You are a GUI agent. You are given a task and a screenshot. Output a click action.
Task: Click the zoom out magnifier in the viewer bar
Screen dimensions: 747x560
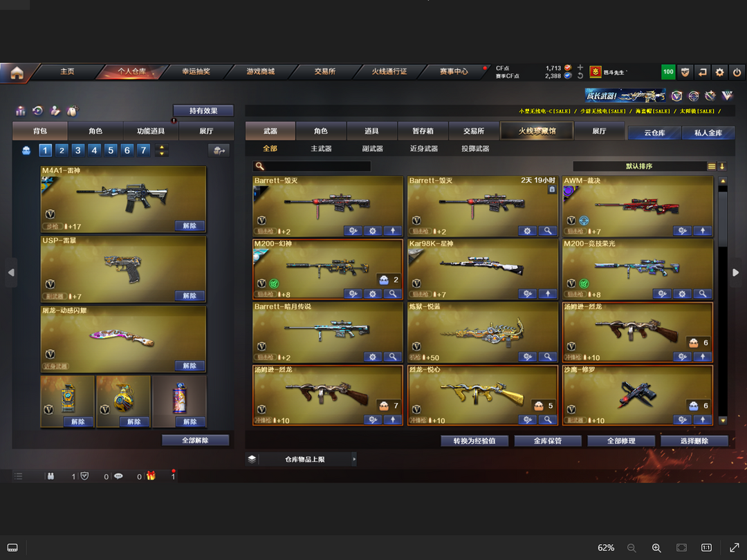pos(631,548)
